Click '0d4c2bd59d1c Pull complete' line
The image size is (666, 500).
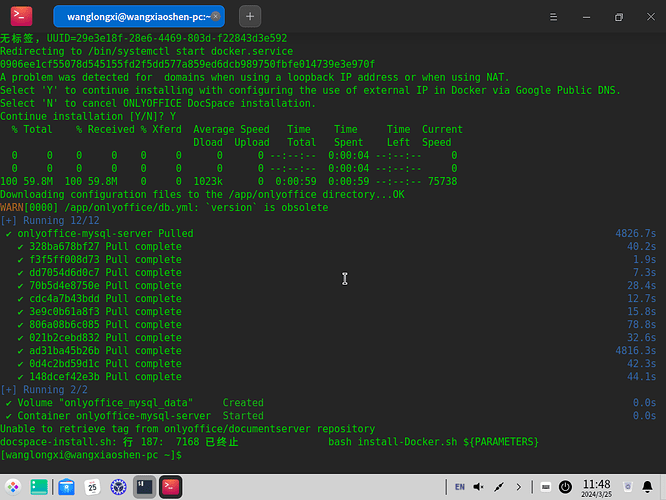tap(99, 364)
